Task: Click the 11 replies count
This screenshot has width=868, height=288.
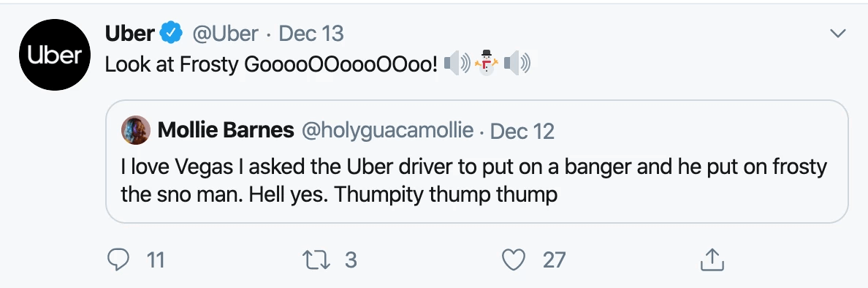Action: pos(156,259)
